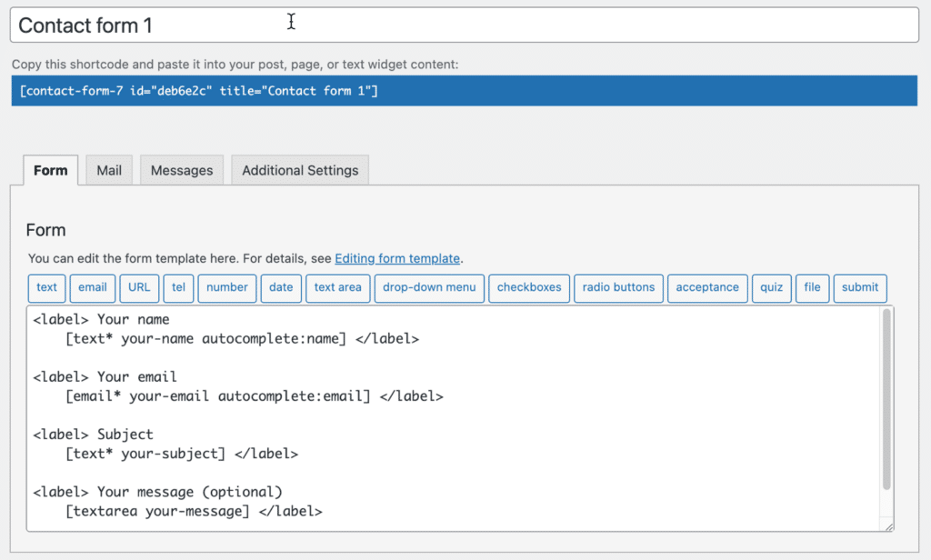Add a drop-down menu tag
The image size is (931, 560).
click(x=429, y=287)
